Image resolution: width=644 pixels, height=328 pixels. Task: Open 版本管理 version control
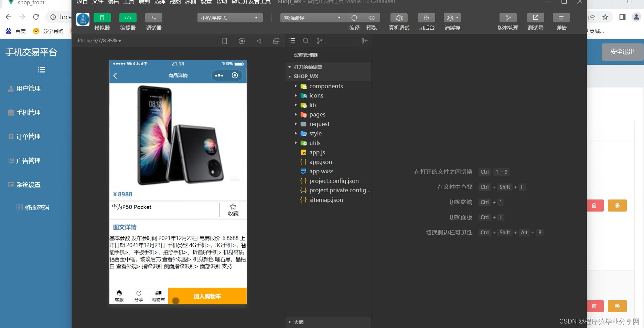[x=508, y=18]
